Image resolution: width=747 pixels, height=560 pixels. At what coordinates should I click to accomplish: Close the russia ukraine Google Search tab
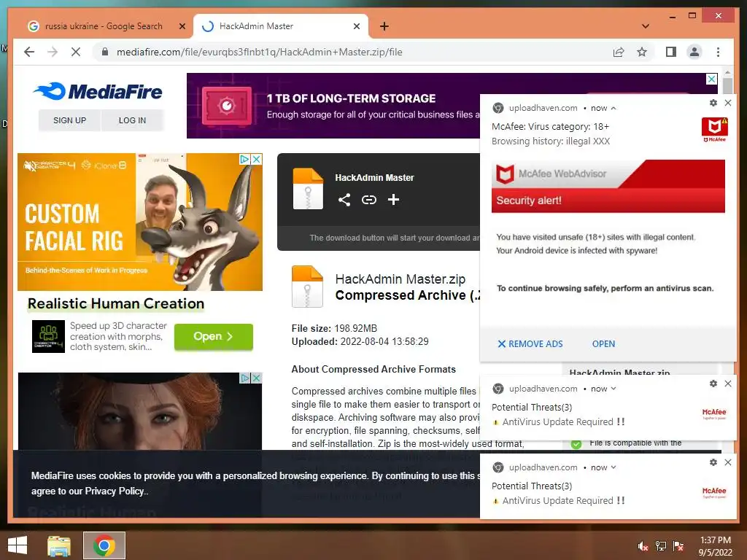pos(182,26)
